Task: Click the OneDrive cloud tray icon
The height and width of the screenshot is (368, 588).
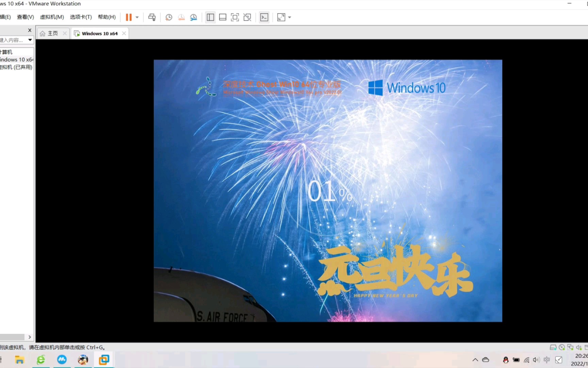Action: coord(486,360)
